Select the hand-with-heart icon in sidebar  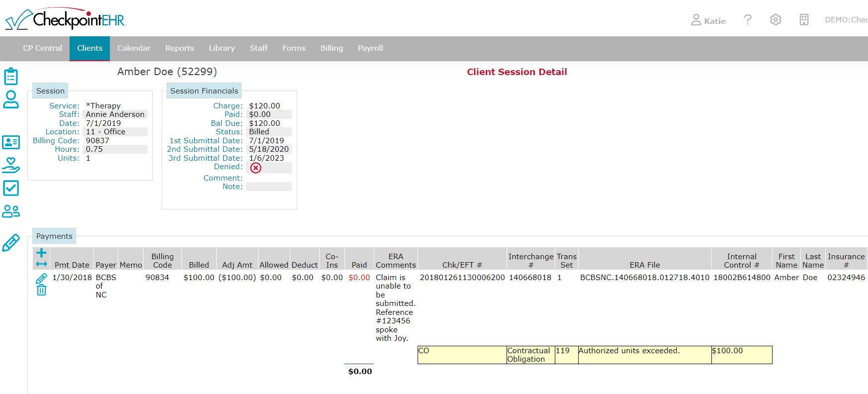[11, 165]
